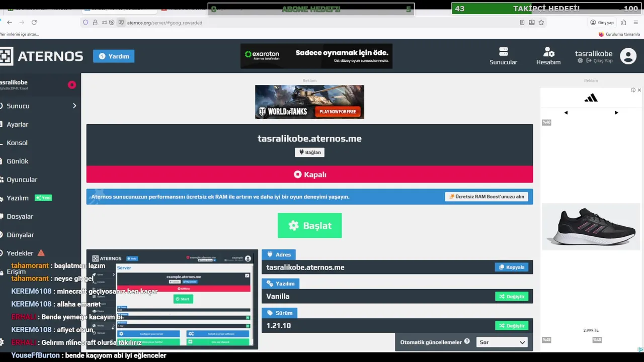Click the ad info icon
This screenshot has width=644, height=362.
coord(633,90)
